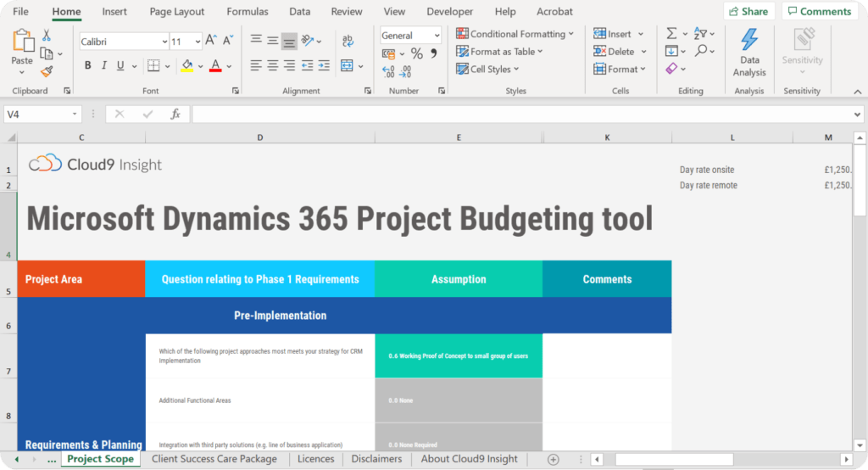The image size is (868, 470).
Task: Open the Licences worksheet tab
Action: [x=315, y=459]
